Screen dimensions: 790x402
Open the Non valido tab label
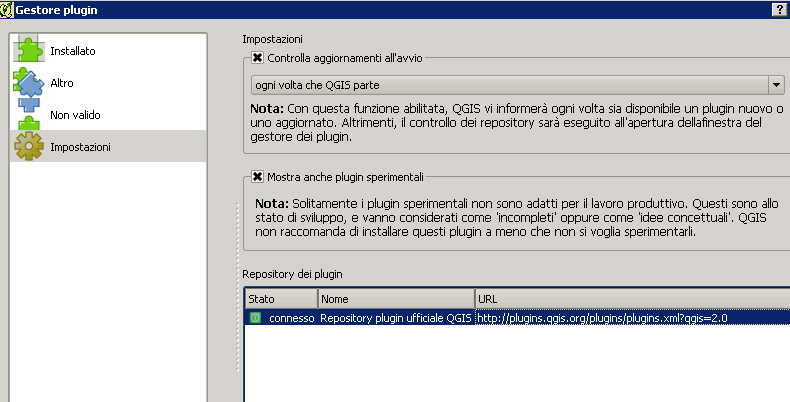click(x=75, y=115)
